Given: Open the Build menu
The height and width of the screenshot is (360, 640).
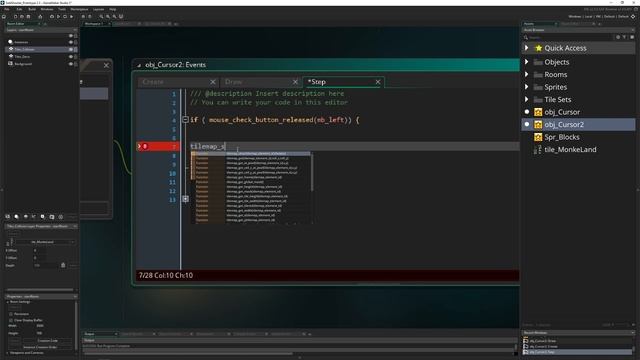Looking at the screenshot, I should pyautogui.click(x=32, y=9).
